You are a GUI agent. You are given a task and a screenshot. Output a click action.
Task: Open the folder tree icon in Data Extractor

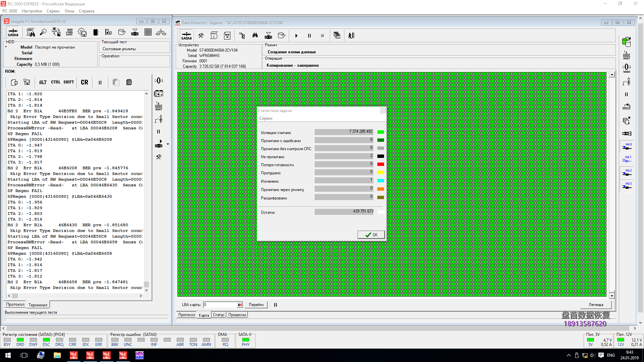242,36
